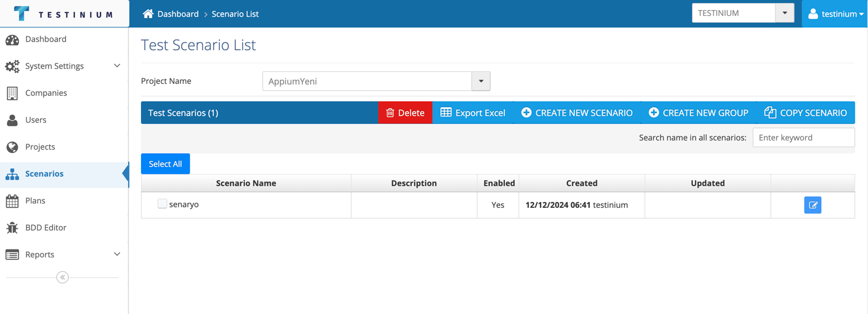Click the Scenario Name column header
The width and height of the screenshot is (868, 314).
246,183
